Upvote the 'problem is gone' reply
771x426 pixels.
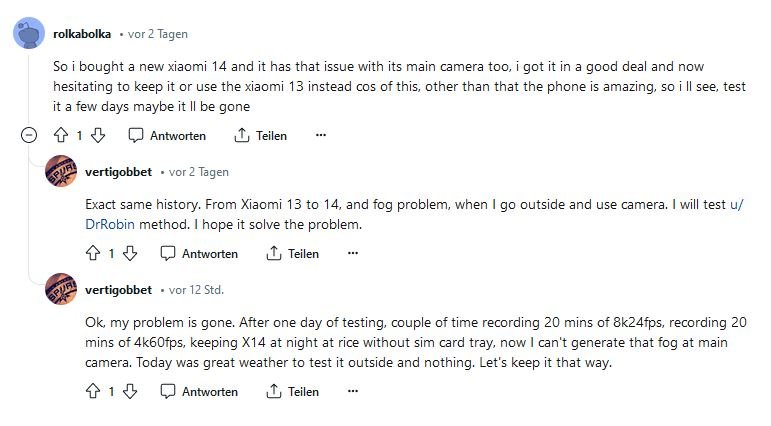point(93,391)
